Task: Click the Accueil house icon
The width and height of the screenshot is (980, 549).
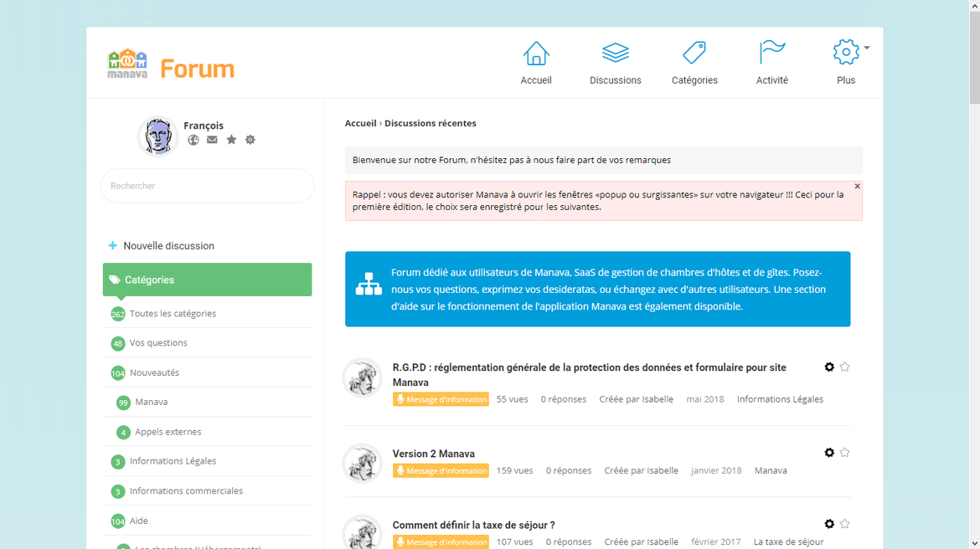Action: click(x=536, y=54)
